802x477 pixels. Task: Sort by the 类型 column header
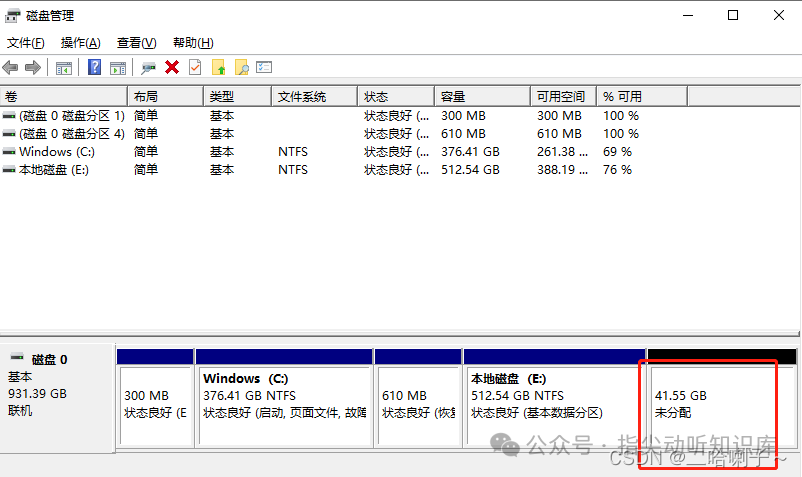[x=237, y=97]
